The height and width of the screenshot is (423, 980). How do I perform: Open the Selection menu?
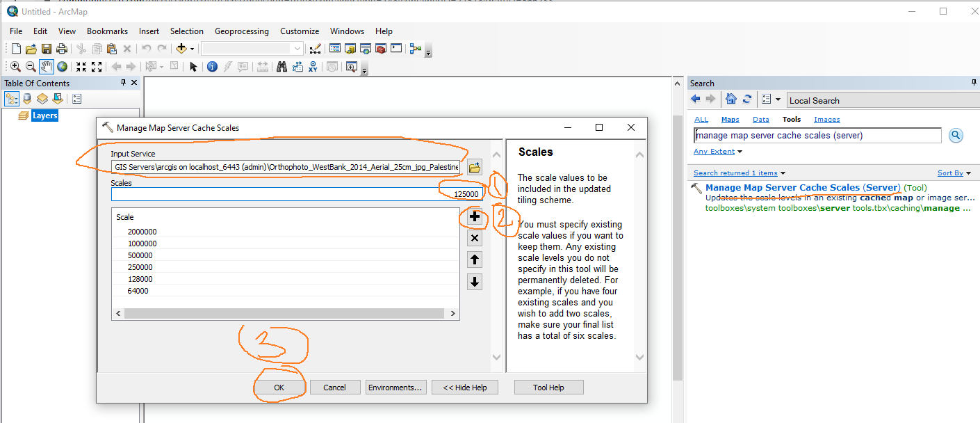(x=187, y=31)
